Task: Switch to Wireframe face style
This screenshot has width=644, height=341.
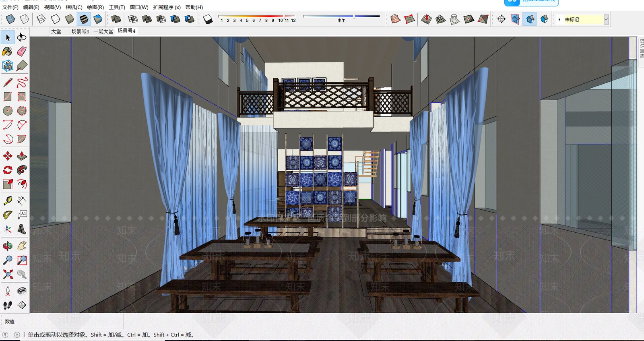Action: pyautogui.click(x=41, y=19)
